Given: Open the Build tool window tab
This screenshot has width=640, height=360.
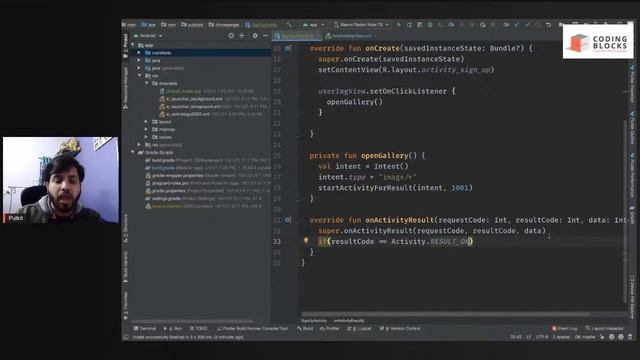Looking at the screenshot, I should 305,328.
